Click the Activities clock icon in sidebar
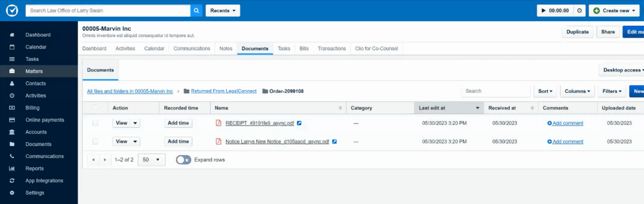644x204 pixels. pos(12,96)
